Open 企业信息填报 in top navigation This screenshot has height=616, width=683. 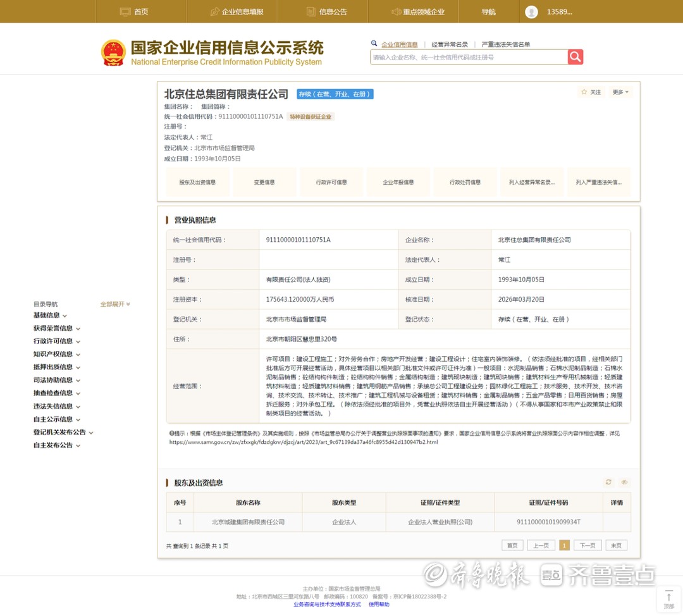click(237, 12)
